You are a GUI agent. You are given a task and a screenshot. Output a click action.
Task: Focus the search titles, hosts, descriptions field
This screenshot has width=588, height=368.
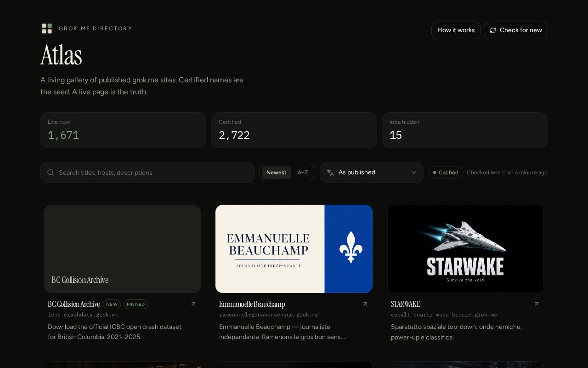[147, 172]
